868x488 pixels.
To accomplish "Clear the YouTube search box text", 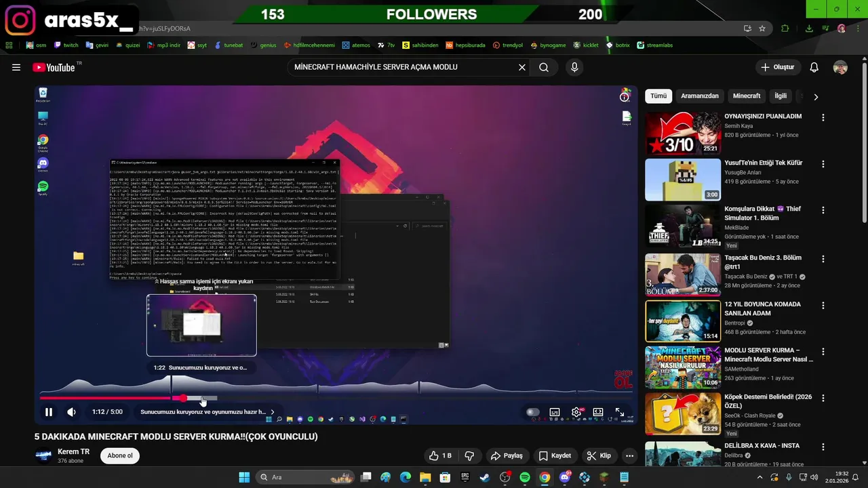I will (x=522, y=67).
